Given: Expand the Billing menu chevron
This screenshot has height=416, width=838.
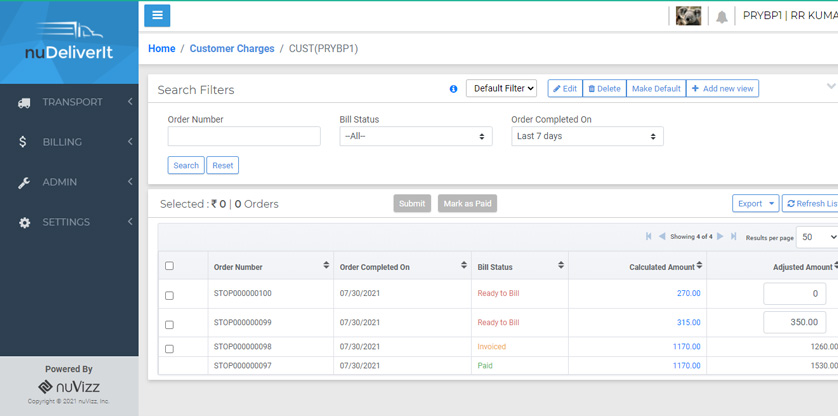Looking at the screenshot, I should click(x=130, y=142).
